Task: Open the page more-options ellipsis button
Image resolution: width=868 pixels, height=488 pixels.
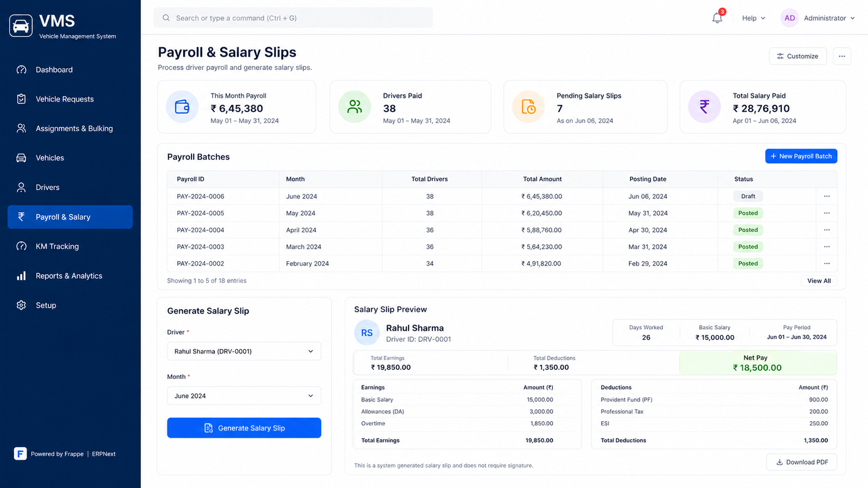Action: tap(842, 56)
